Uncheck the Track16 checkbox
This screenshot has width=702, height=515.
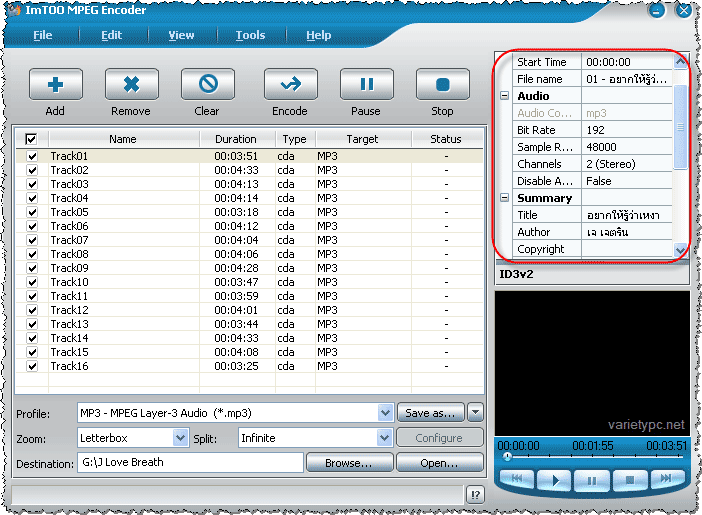[32, 366]
